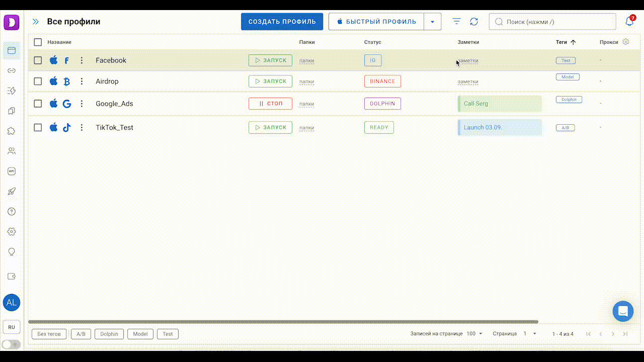Click the search input field
The height and width of the screenshot is (362, 644).
[x=553, y=22]
